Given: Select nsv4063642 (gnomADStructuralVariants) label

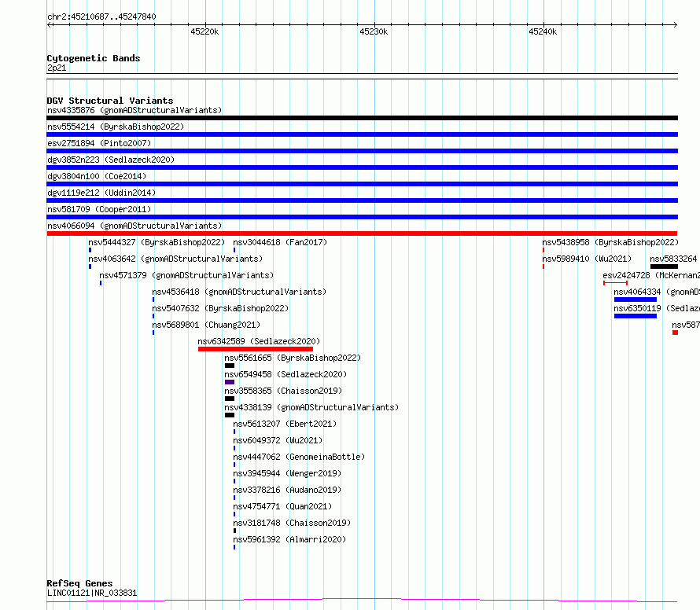Looking at the screenshot, I should point(175,259).
